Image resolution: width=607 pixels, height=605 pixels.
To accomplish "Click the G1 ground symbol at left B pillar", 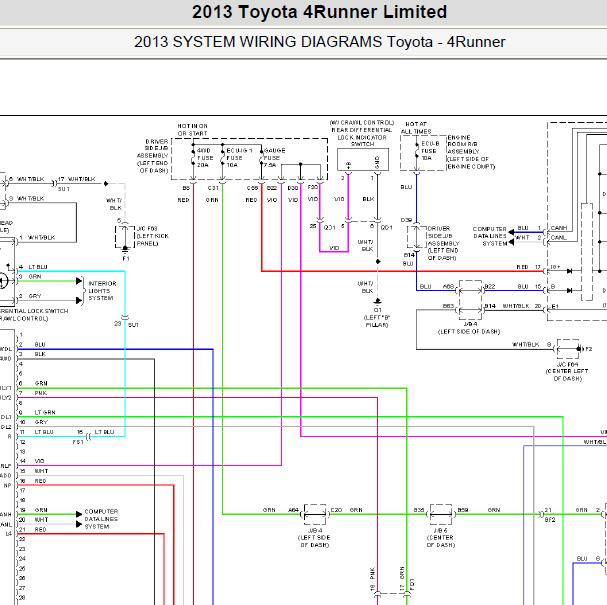I will (x=378, y=301).
